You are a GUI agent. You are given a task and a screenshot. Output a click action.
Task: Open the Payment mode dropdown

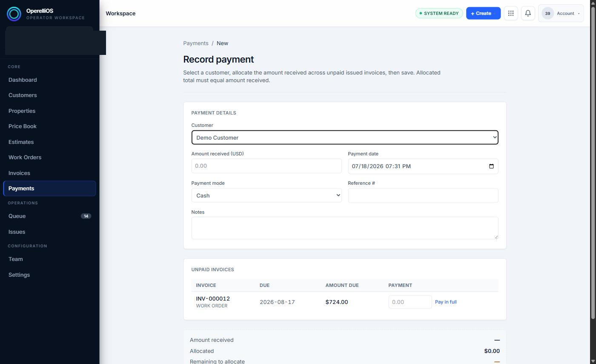[x=266, y=195]
